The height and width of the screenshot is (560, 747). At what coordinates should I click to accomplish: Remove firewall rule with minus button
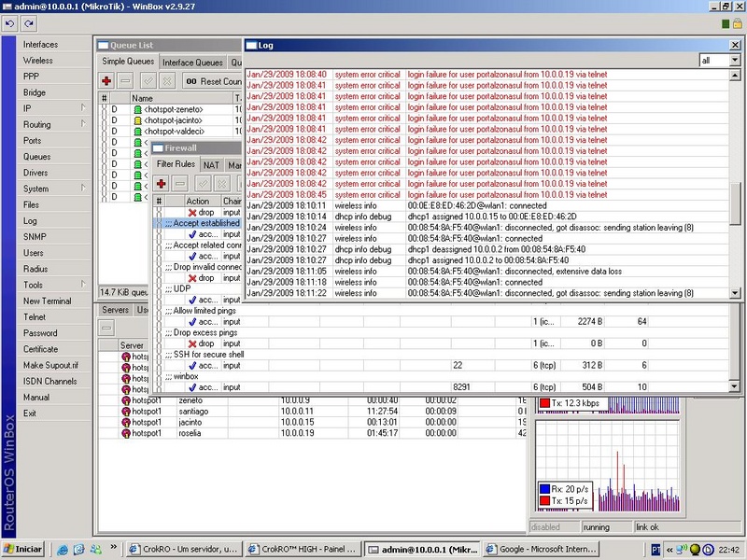(x=180, y=183)
